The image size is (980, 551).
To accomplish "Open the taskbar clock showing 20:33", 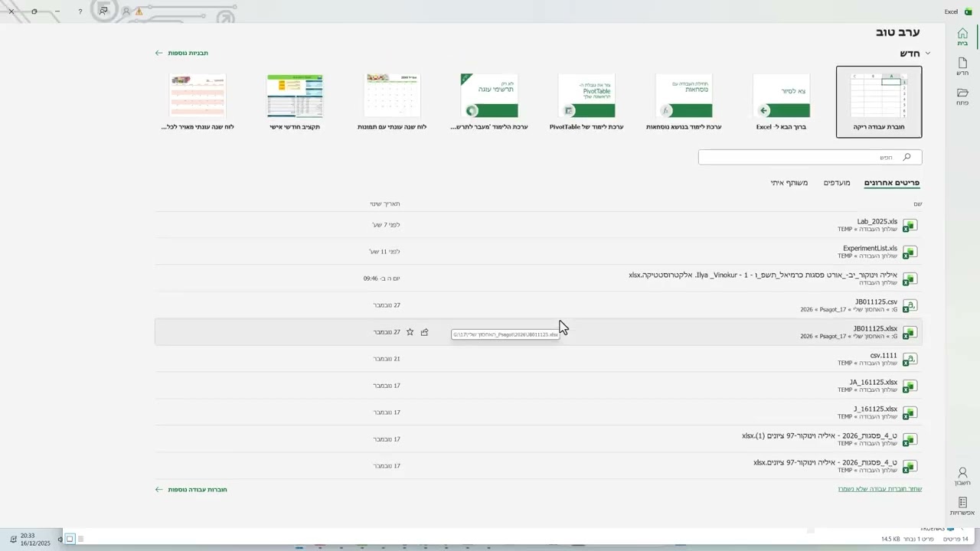I will (34, 540).
